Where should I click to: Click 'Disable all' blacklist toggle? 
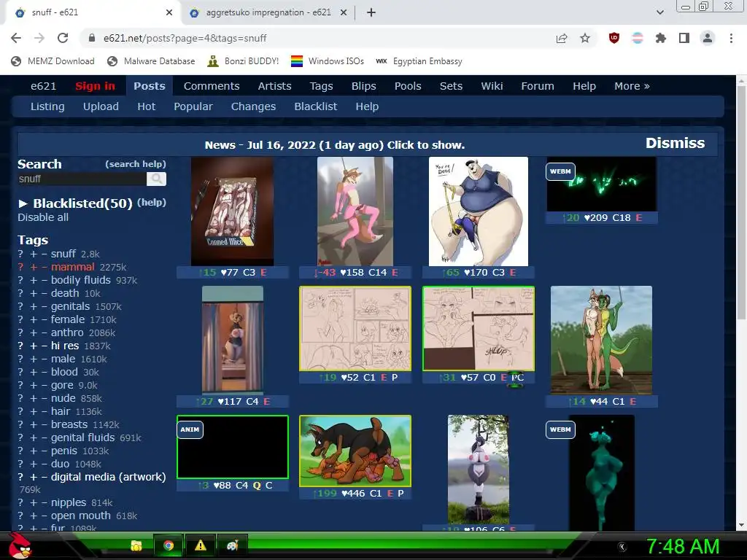(x=43, y=217)
